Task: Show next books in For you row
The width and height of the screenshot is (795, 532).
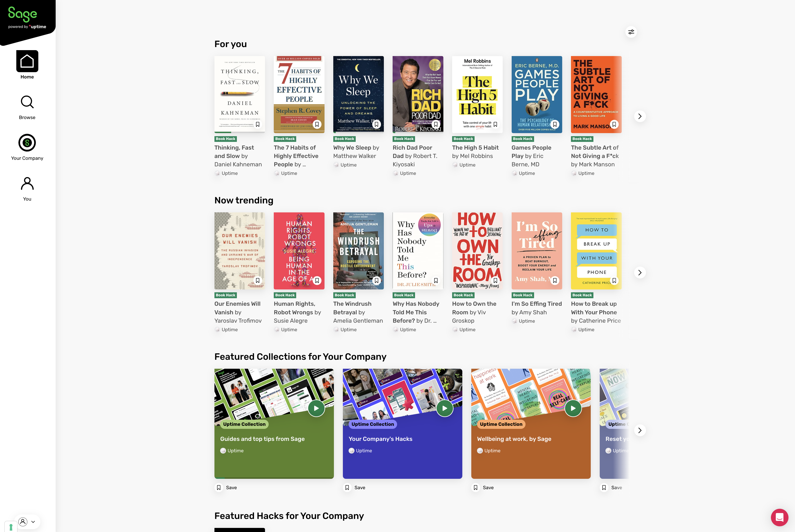Action: (x=640, y=116)
